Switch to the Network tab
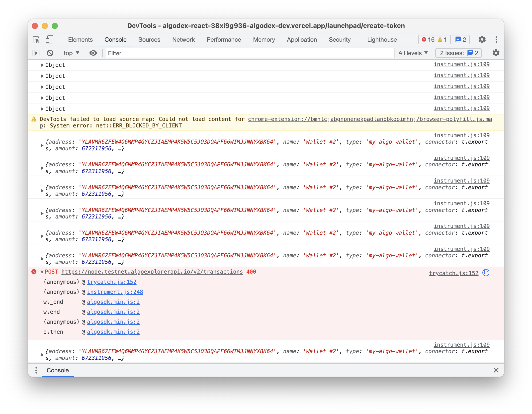The image size is (532, 414). click(183, 40)
